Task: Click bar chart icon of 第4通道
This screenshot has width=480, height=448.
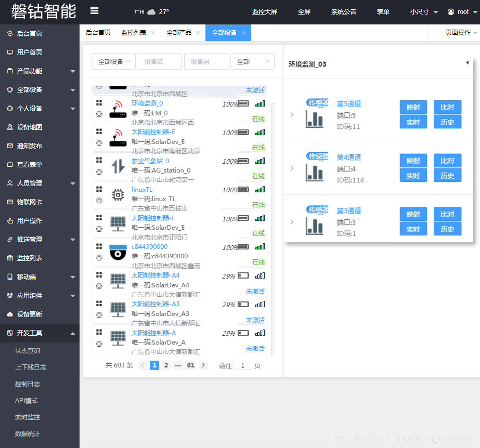Action: click(x=315, y=172)
